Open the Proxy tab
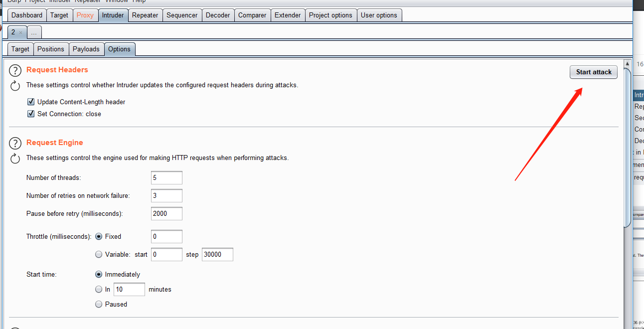The image size is (644, 329). pyautogui.click(x=85, y=15)
